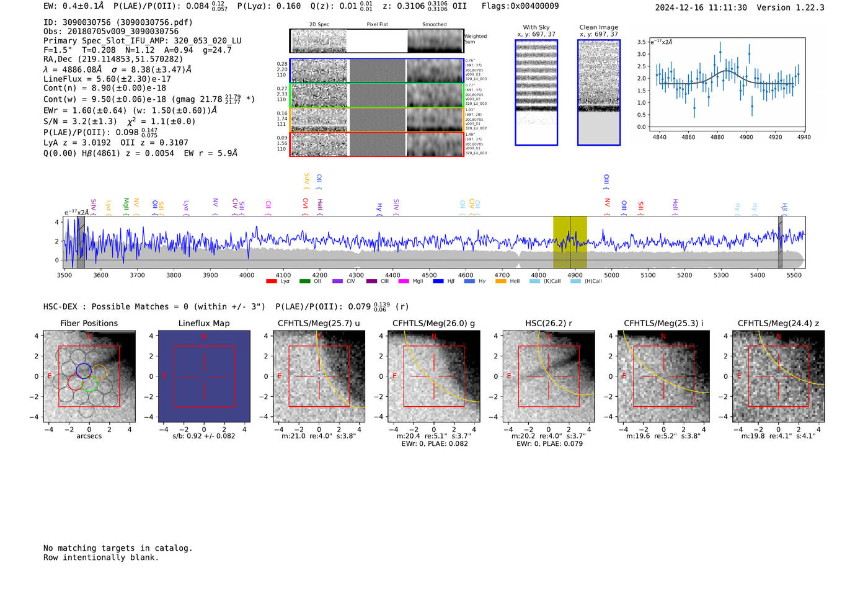
Task: Select the CIV legend color swatch
Action: (337, 282)
